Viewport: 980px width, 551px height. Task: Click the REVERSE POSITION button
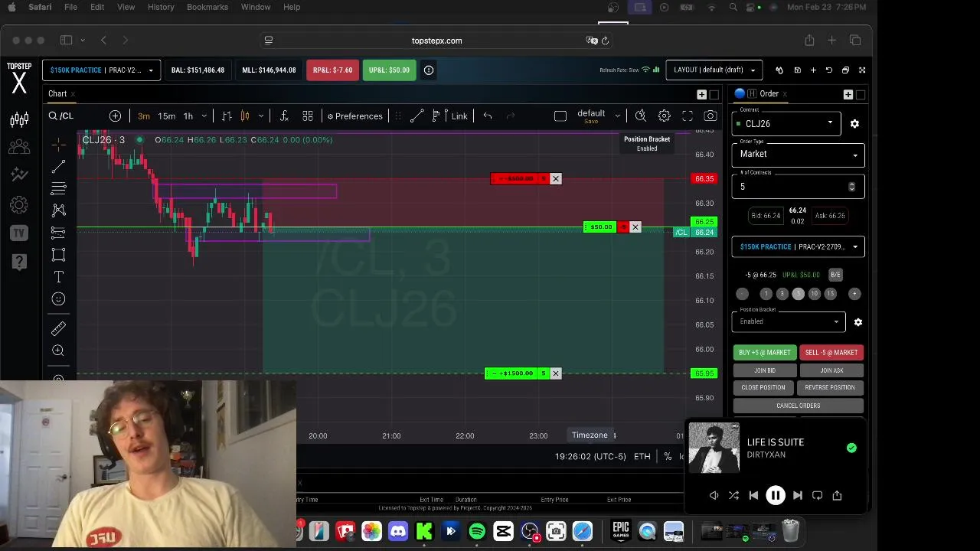pos(830,387)
